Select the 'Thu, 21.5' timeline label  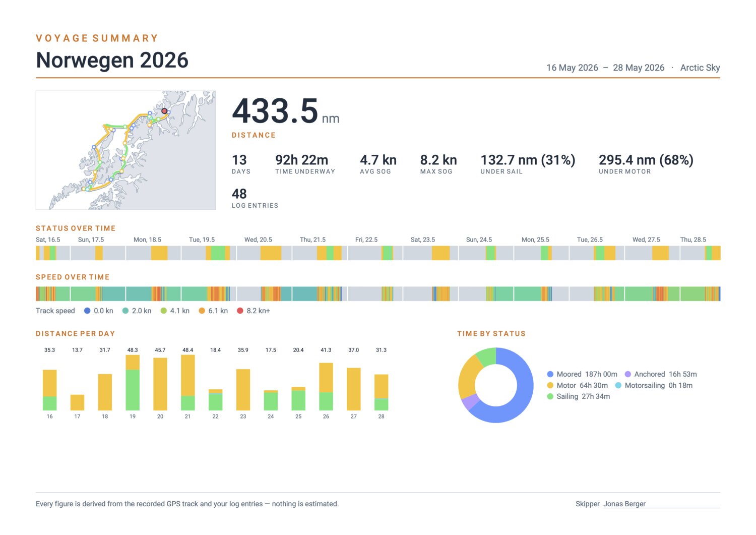click(312, 240)
